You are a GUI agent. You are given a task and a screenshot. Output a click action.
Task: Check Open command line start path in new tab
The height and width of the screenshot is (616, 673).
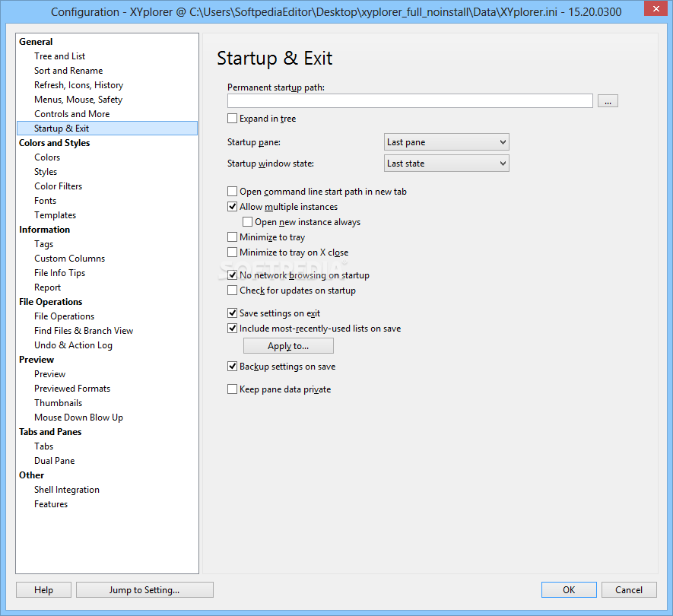click(x=232, y=192)
